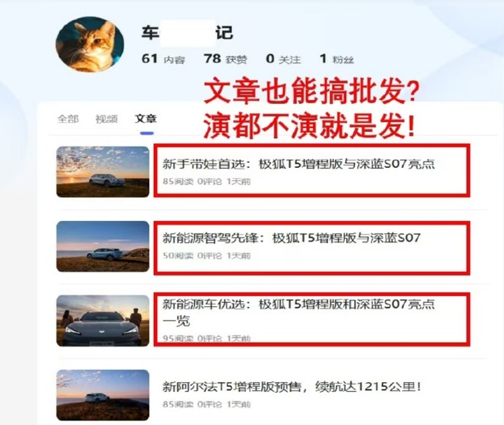The height and width of the screenshot is (425, 504).
Task: Open article 新阿尔法T5增程版预售
Action: click(292, 386)
